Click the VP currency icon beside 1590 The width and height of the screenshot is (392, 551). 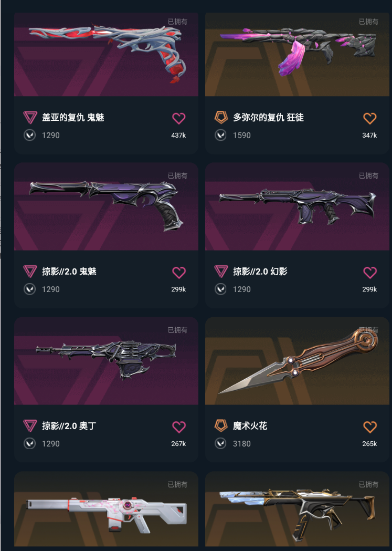pyautogui.click(x=220, y=135)
